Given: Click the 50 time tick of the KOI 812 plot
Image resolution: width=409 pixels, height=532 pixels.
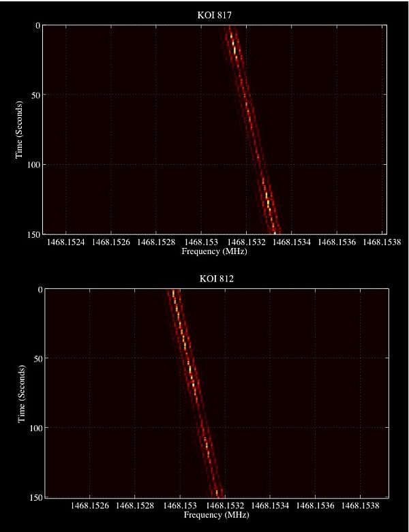Looking at the screenshot, I should [x=38, y=358].
